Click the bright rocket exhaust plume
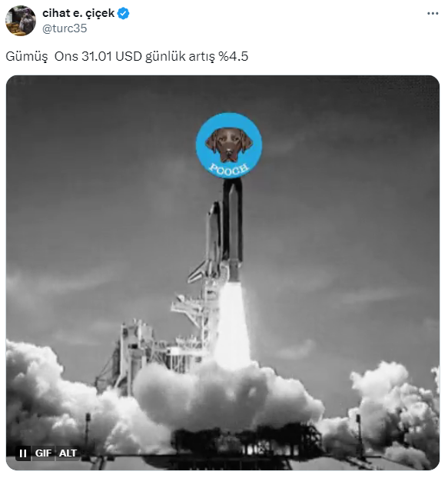The width and height of the screenshot is (448, 478). click(x=232, y=326)
